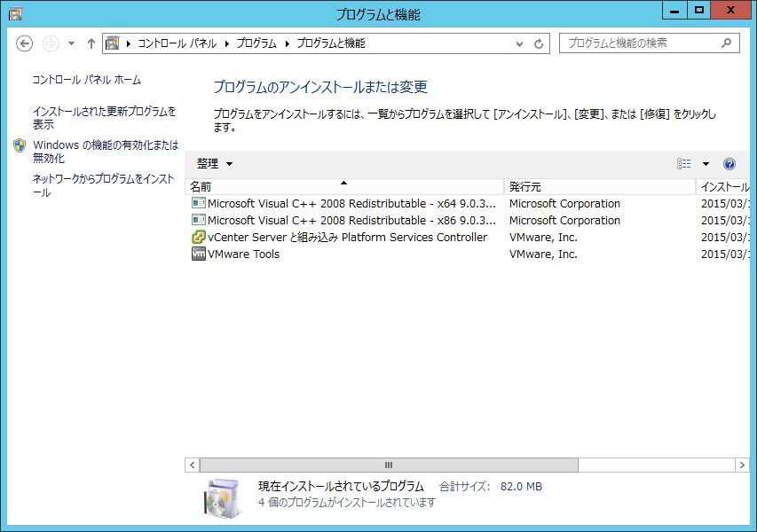Open the recent locations dropdown arrow
This screenshot has width=757, height=532.
click(72, 43)
